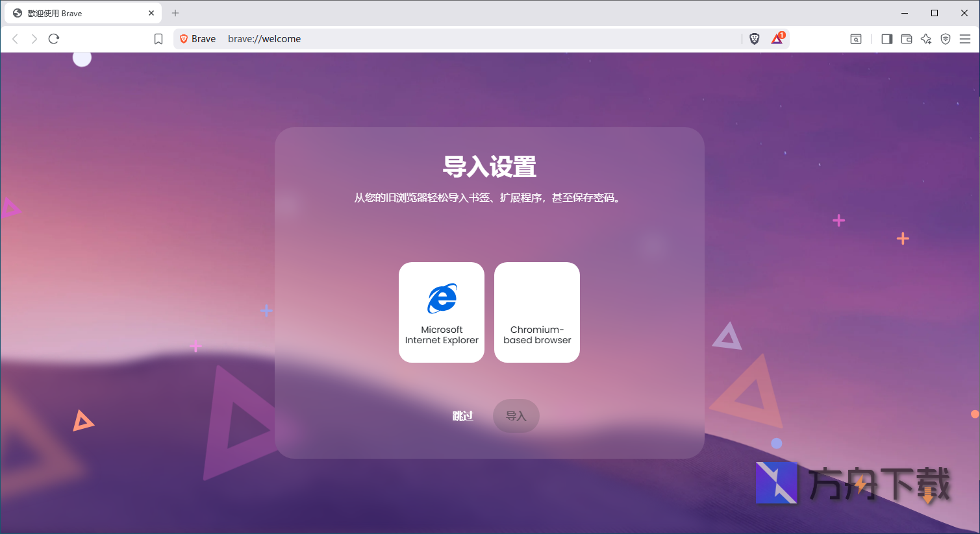
Task: Click 跳过 to skip import
Action: coord(463,416)
